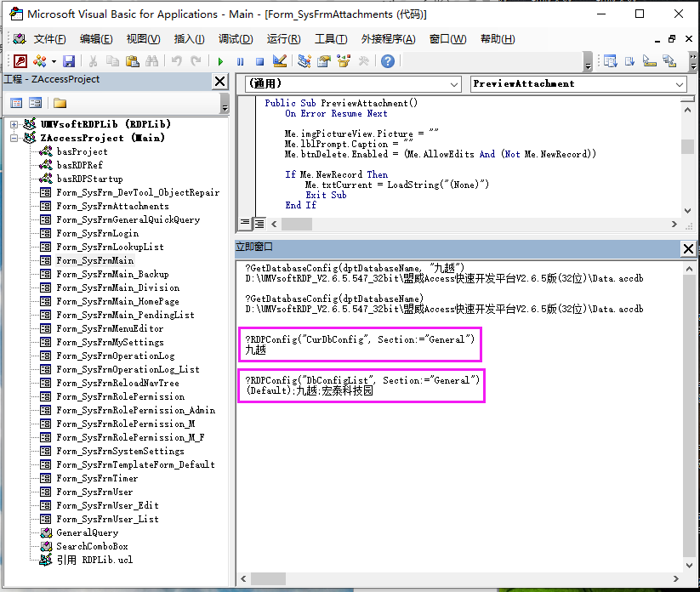This screenshot has width=700, height=592.
Task: Click the View Code icon in project panel
Action: tap(16, 103)
